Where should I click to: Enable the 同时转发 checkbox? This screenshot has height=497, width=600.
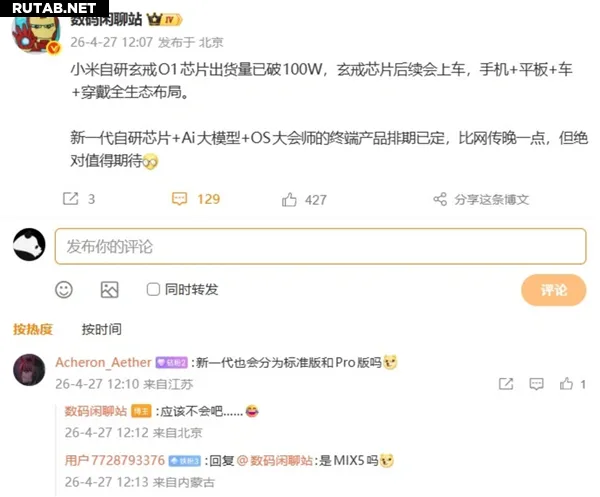[x=153, y=289]
